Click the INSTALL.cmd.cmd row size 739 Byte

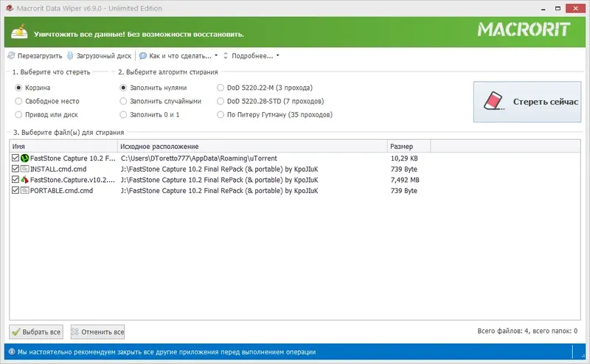pyautogui.click(x=403, y=169)
